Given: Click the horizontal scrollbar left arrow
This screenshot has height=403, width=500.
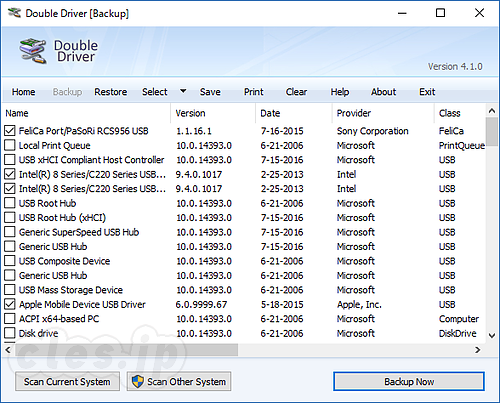Looking at the screenshot, I should (x=8, y=350).
